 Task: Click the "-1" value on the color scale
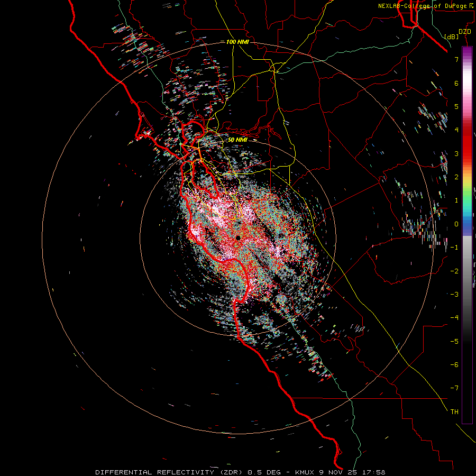pyautogui.click(x=454, y=248)
